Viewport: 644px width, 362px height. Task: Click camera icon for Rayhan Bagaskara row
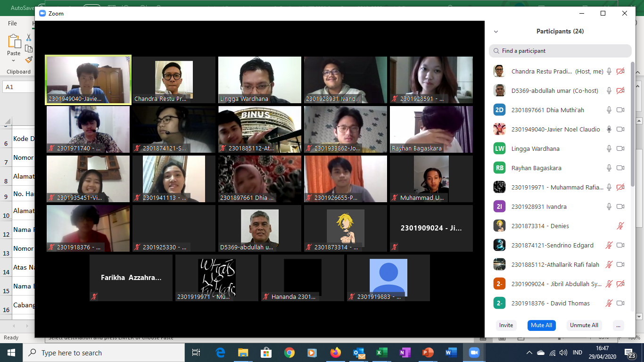point(620,168)
